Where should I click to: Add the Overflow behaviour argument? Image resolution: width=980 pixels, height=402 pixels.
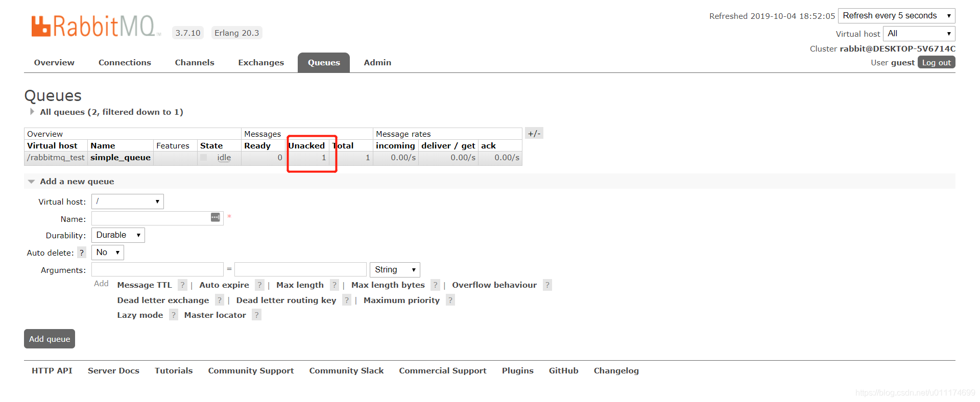(494, 285)
